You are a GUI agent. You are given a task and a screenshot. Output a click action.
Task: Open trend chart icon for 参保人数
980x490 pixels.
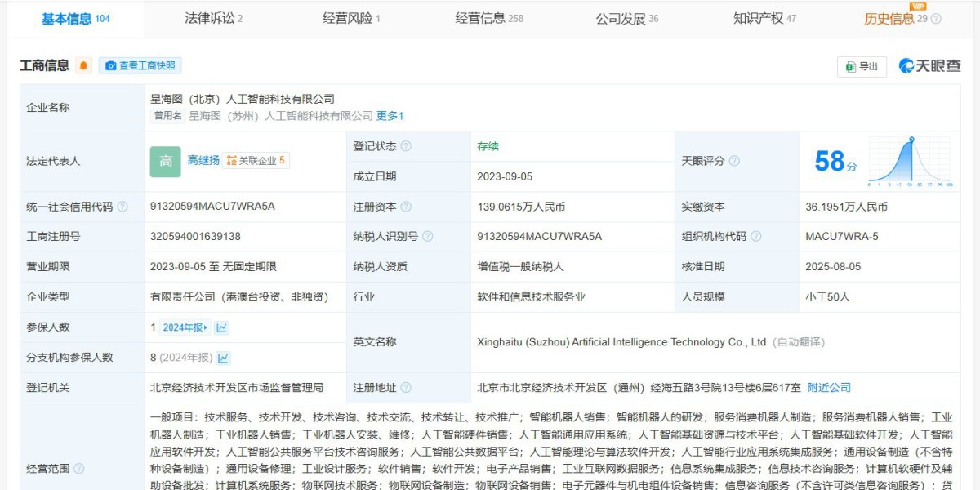(221, 327)
